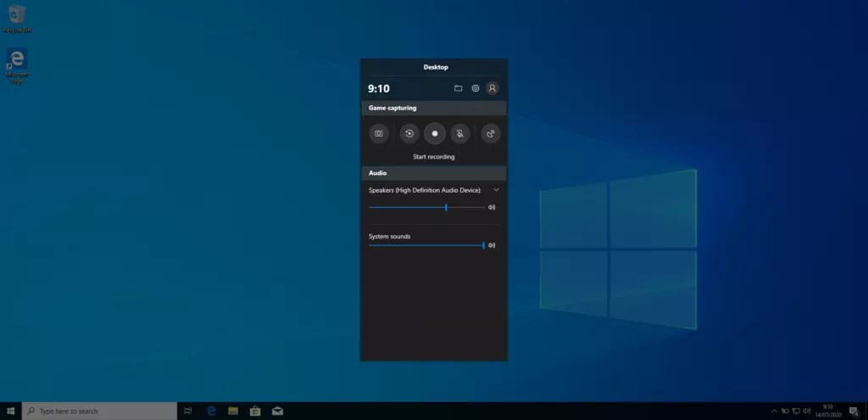Click the start broadcasting icon
This screenshot has width=868, height=420.
tap(491, 133)
